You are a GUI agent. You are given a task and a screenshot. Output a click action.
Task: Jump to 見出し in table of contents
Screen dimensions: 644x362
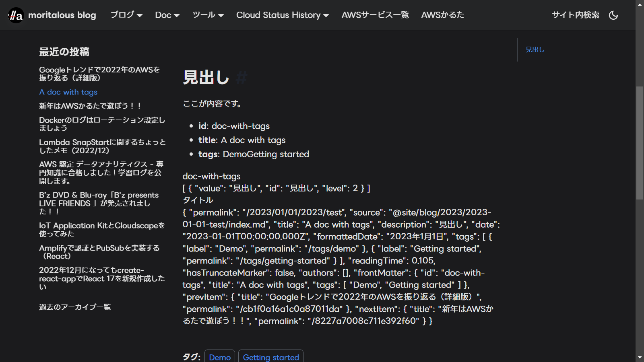[x=535, y=49]
